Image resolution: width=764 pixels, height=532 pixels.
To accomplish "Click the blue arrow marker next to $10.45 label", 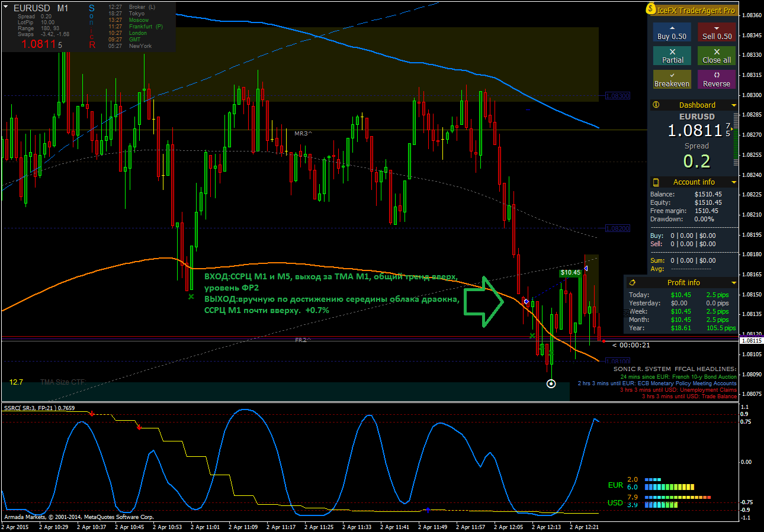I will tap(585, 269).
